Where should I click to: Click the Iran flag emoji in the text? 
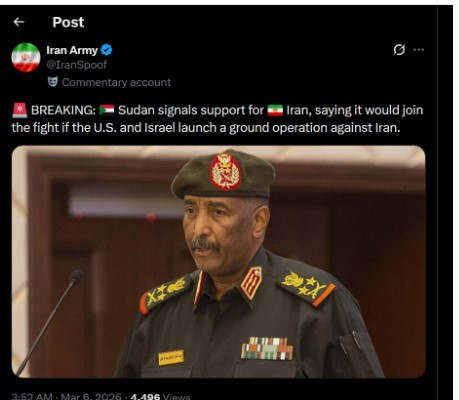[x=275, y=110]
